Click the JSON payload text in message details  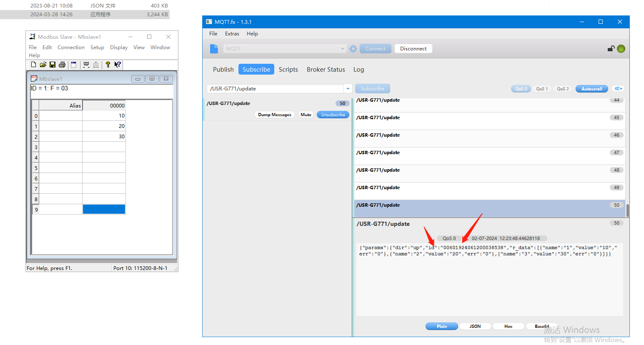point(488,251)
